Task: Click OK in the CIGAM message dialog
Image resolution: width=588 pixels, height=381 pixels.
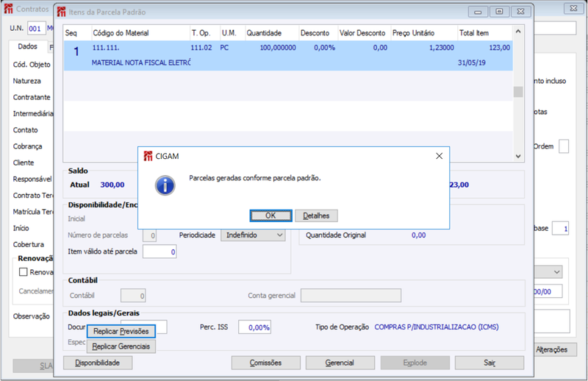Action: click(x=270, y=216)
